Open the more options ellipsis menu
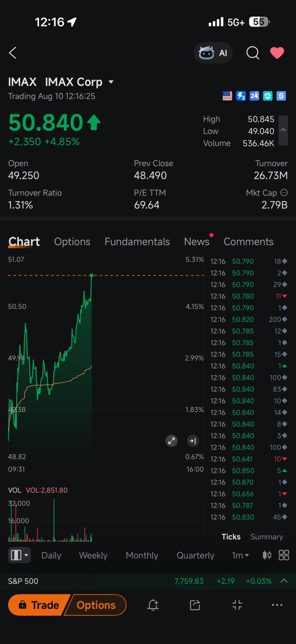The image size is (296, 644). tap(278, 605)
